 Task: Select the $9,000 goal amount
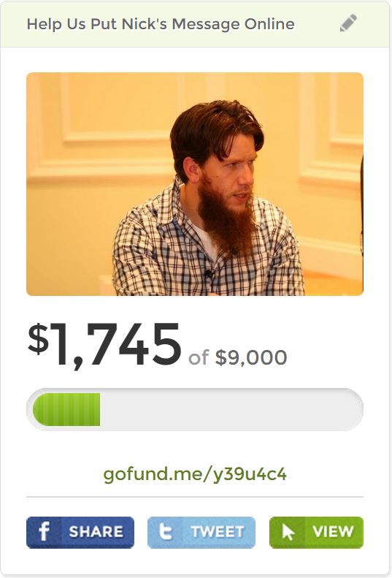pos(251,357)
